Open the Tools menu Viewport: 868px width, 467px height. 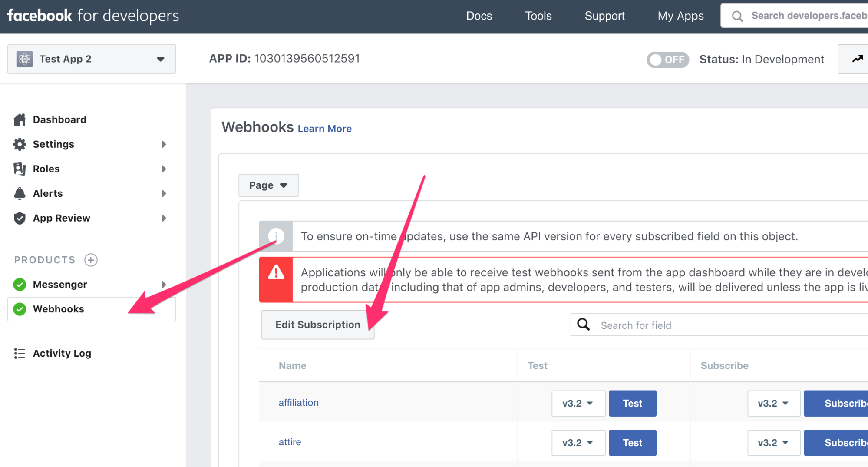click(538, 16)
